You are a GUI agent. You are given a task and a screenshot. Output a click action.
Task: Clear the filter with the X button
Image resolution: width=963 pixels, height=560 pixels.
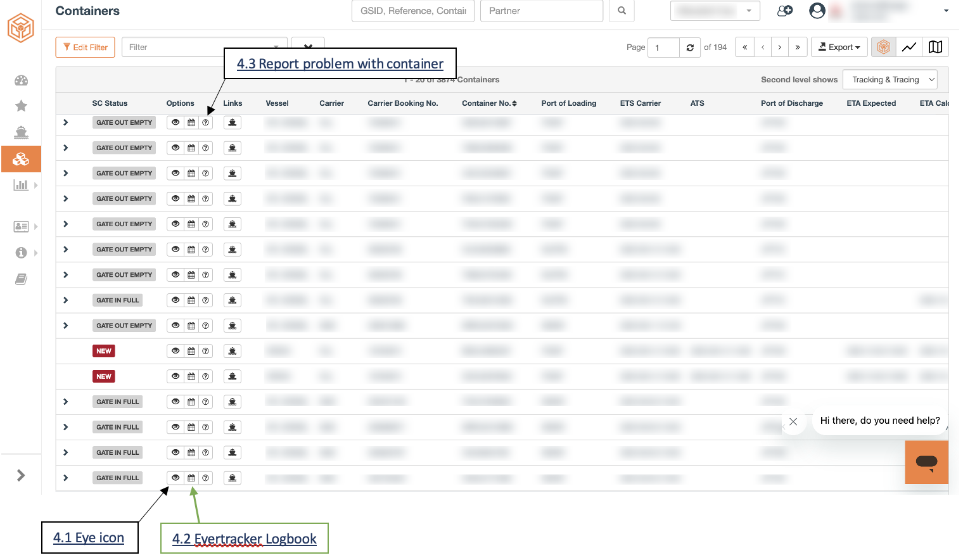click(x=308, y=48)
